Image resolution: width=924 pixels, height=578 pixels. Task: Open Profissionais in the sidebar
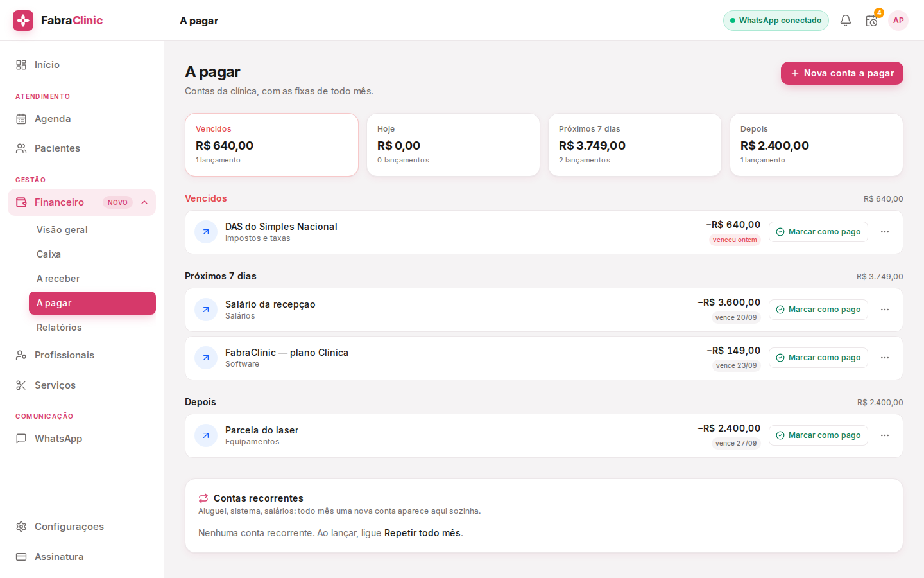tap(81, 355)
